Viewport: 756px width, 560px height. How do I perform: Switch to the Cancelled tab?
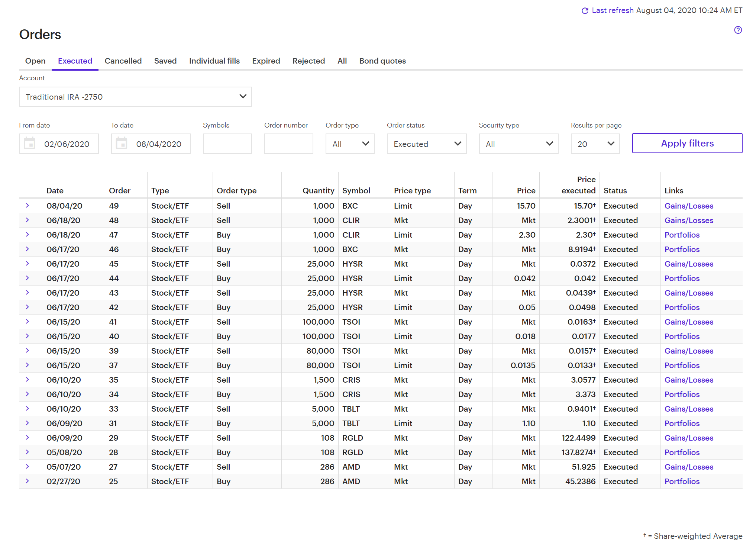123,61
